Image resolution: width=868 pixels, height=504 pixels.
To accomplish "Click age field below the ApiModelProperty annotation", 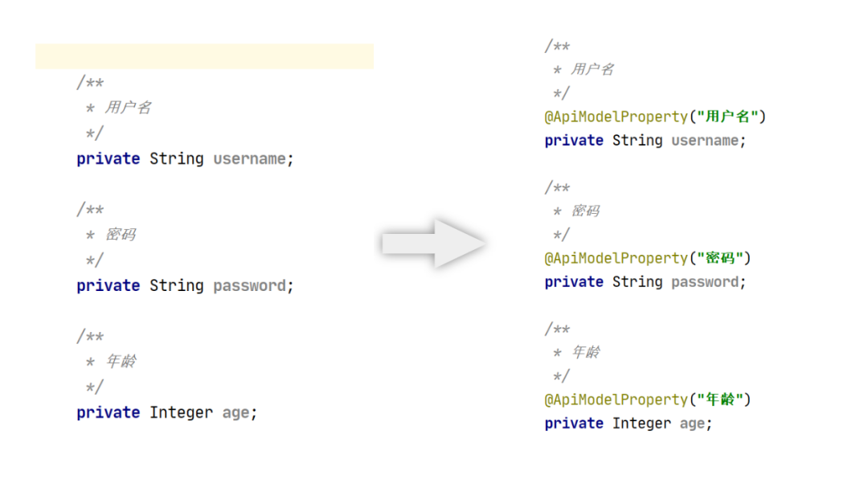I will 692,424.
